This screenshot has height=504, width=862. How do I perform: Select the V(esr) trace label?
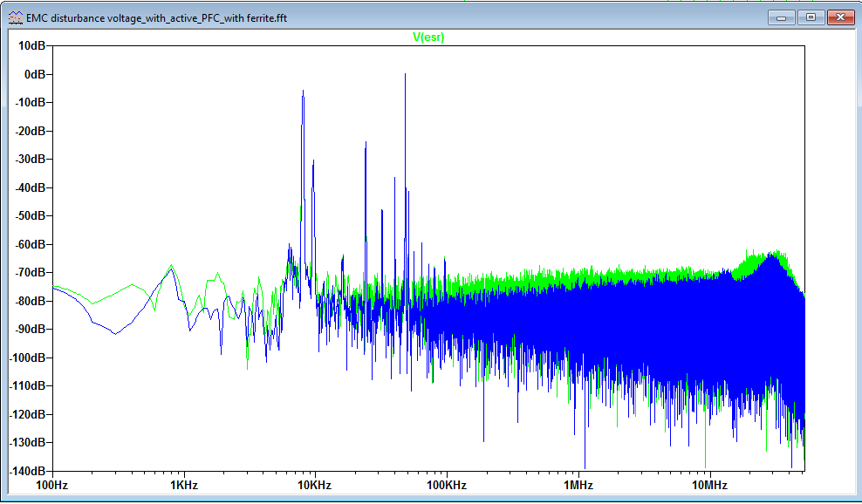pos(428,37)
